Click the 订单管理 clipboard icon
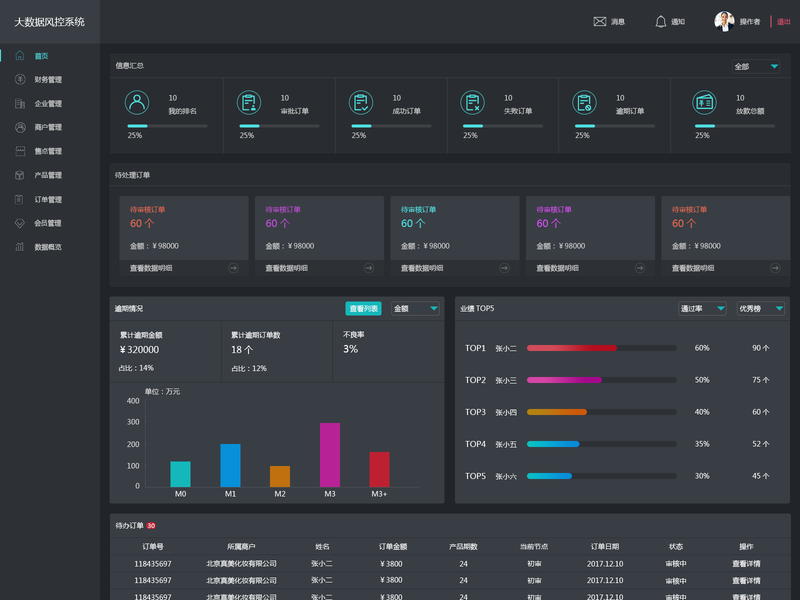 [19, 199]
